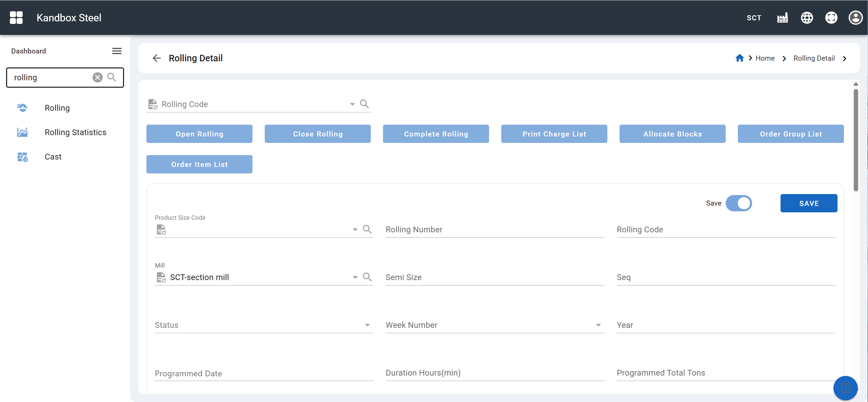This screenshot has width=868, height=402.
Task: Click the back arrow beside Rolling Detail
Action: [156, 58]
